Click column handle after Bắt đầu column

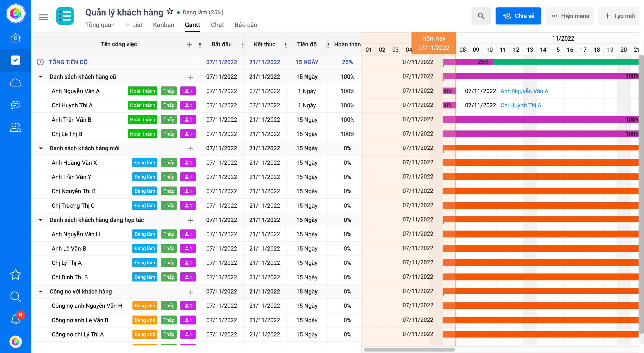pyautogui.click(x=243, y=45)
